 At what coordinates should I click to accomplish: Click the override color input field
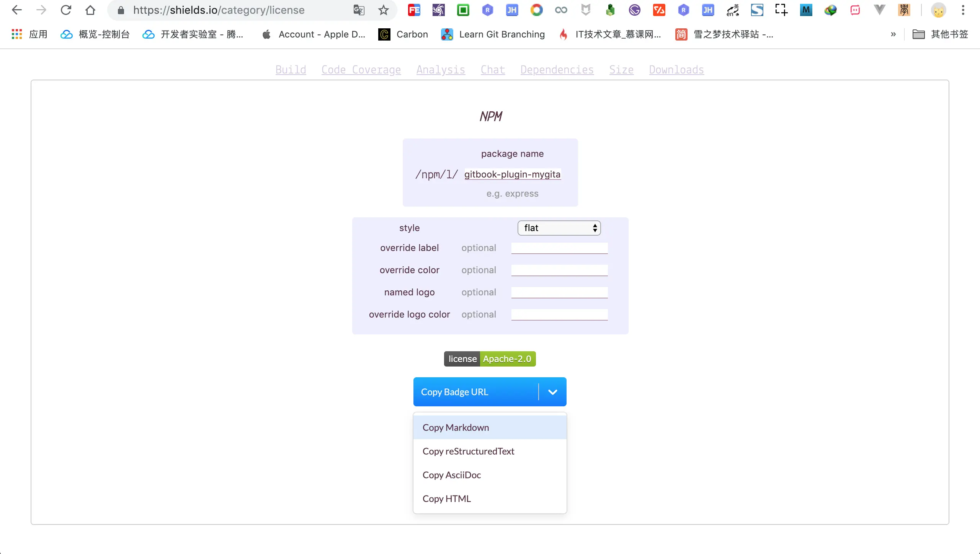[559, 270]
